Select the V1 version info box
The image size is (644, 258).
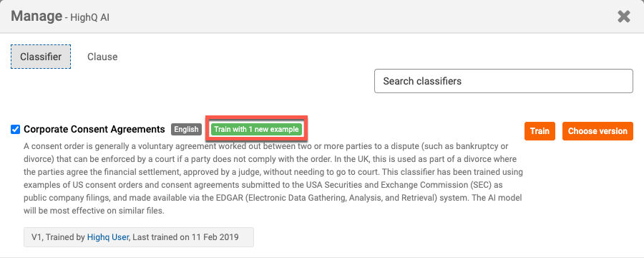(139, 237)
